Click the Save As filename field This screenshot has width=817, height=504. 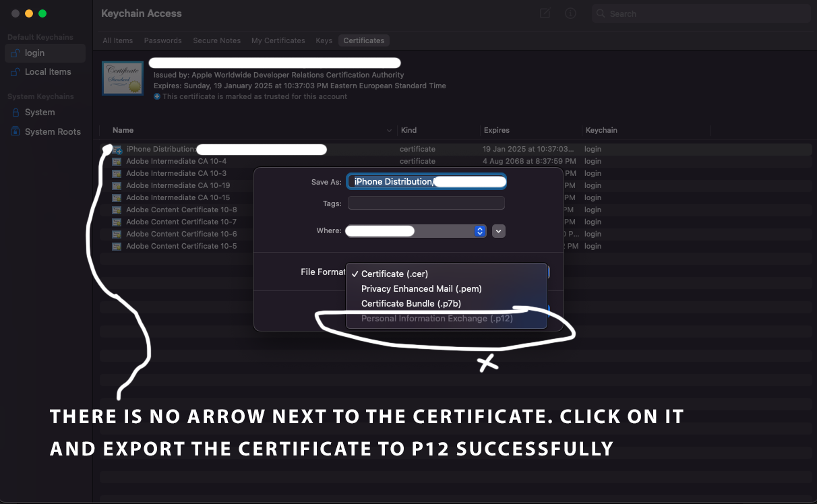[x=426, y=182]
